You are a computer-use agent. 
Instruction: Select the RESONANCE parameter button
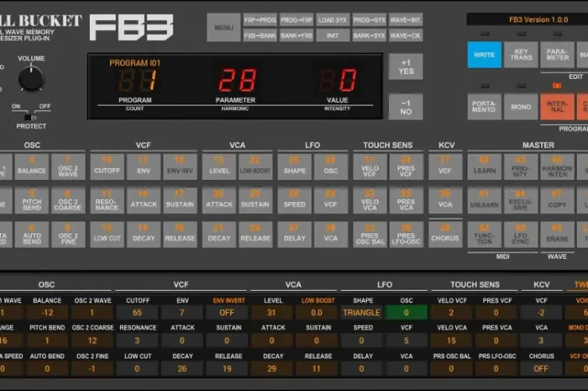click(x=107, y=200)
